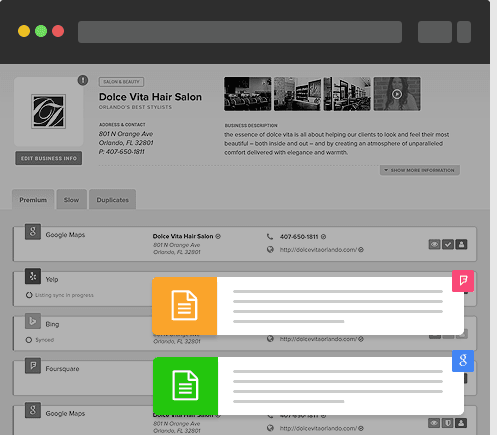Click the pink Foursquare badge
The height and width of the screenshot is (435, 497).
click(463, 281)
